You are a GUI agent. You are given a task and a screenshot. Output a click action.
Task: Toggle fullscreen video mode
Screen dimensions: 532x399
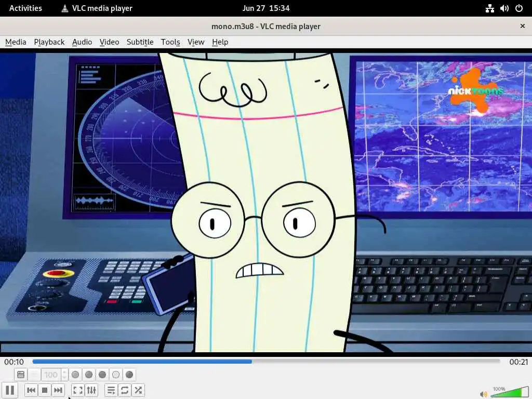click(x=78, y=390)
